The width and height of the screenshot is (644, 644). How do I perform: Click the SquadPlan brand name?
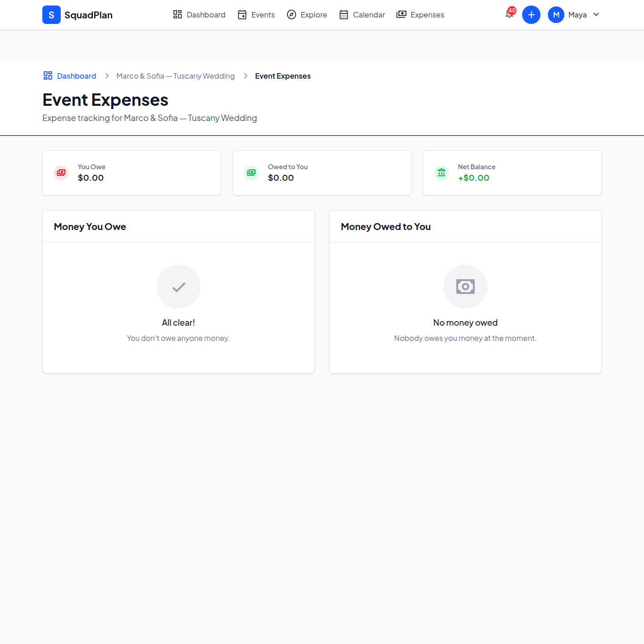point(88,15)
